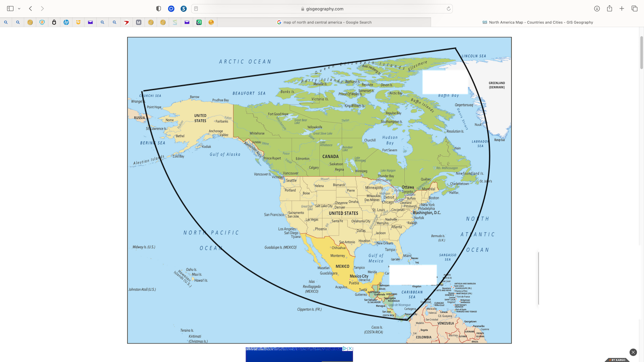Click the RUSSIA label on the map
This screenshot has width=644, height=362.
[139, 118]
